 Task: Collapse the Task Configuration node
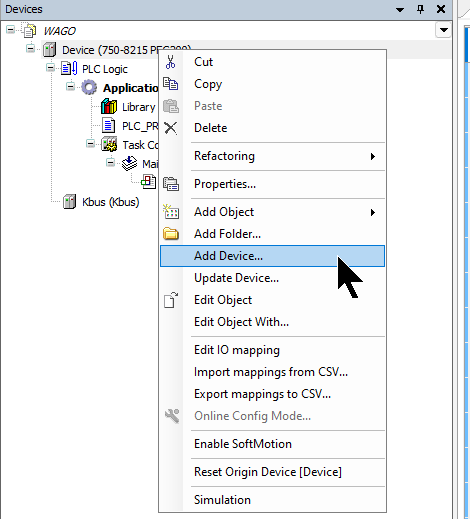[91, 144]
